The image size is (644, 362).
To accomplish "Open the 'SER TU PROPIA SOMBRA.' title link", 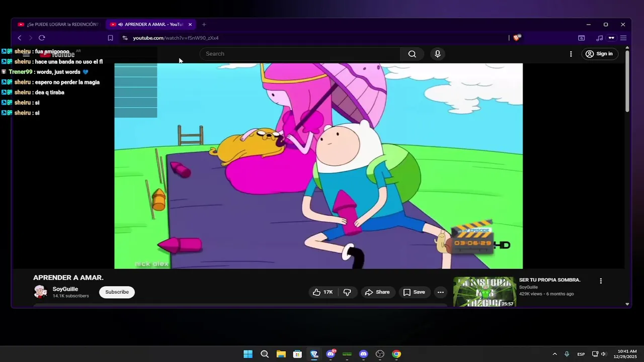I will 550,280.
